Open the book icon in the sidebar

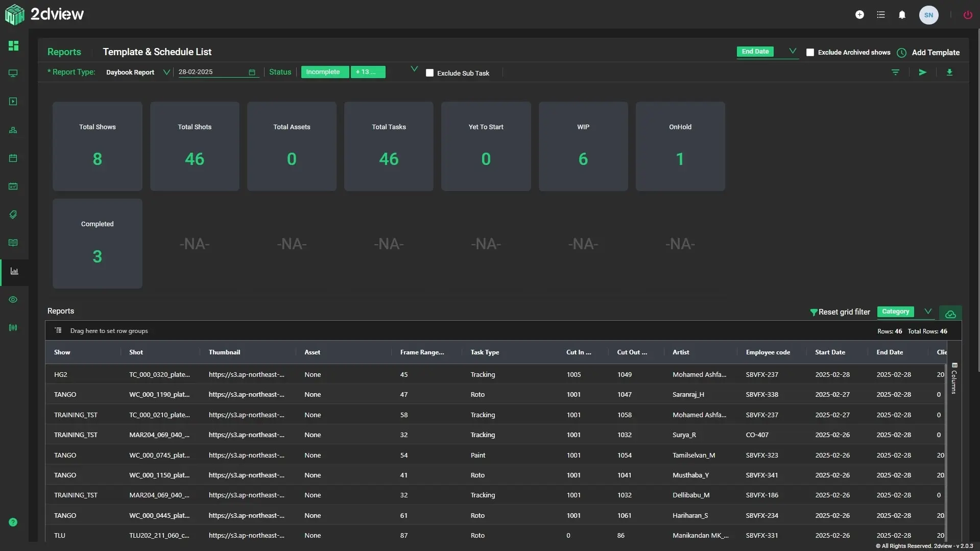click(x=13, y=243)
